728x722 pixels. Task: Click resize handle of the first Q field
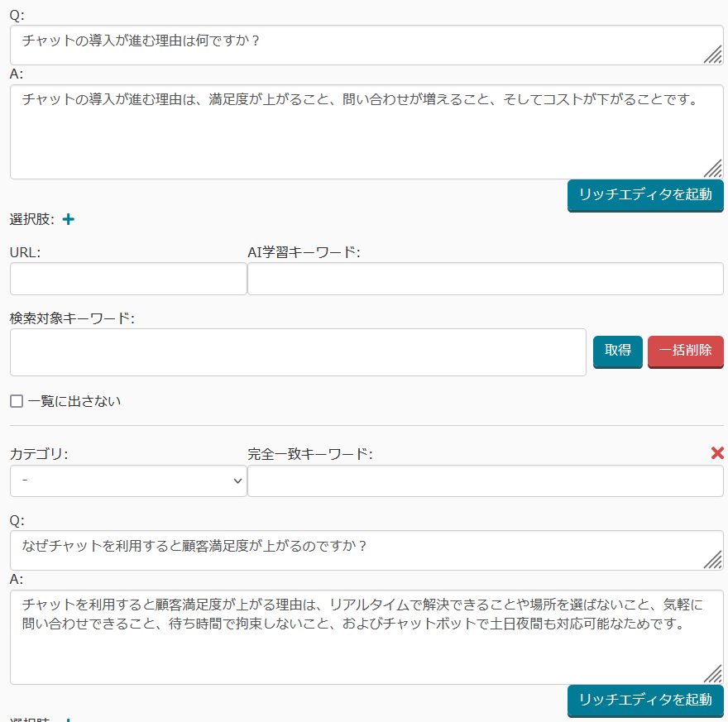coord(713,55)
